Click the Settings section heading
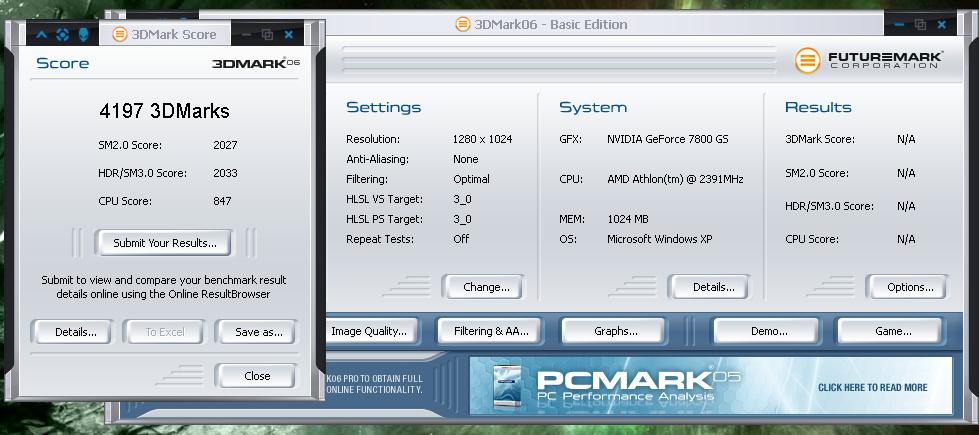Image resolution: width=979 pixels, height=435 pixels. 383,107
